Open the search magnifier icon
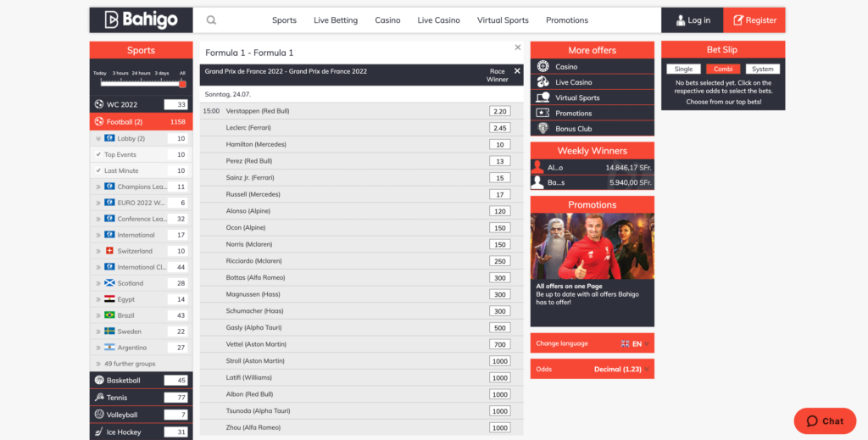 211,20
